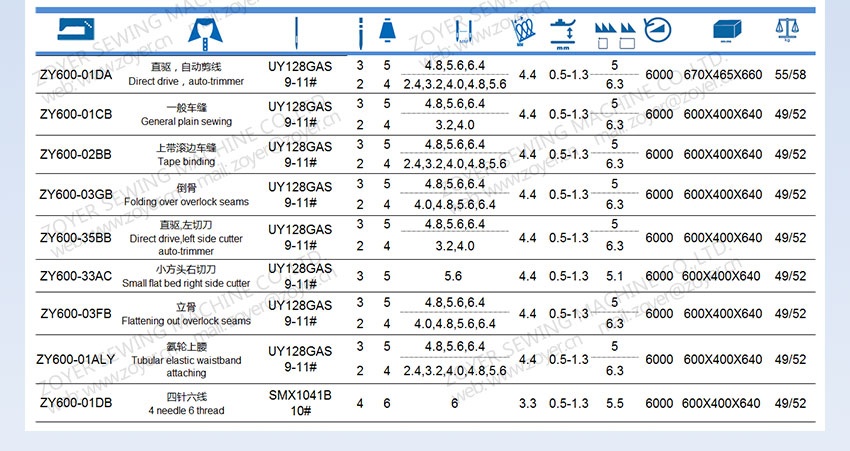Click 'Small flat bed right side cutter' text

click(x=186, y=284)
